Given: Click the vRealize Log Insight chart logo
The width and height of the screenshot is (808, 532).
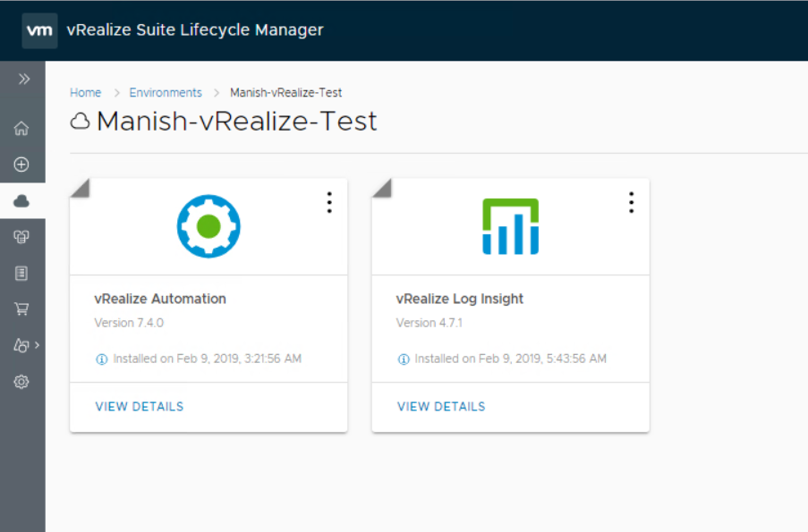Looking at the screenshot, I should tap(510, 226).
